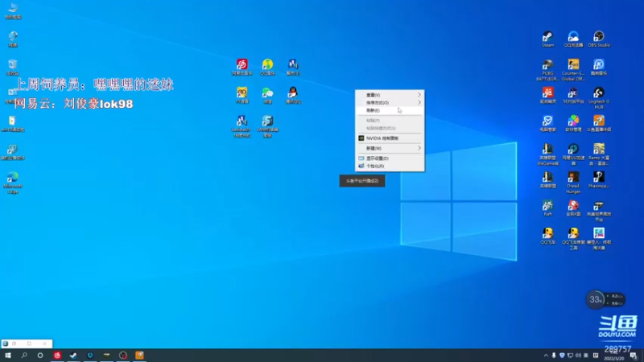Select the QQ音乐 desktop icon
The height and width of the screenshot is (362, 644).
point(267,68)
